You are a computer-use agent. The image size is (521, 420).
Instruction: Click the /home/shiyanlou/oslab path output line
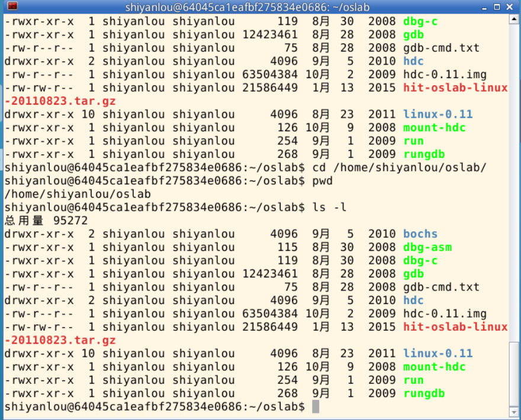78,194
